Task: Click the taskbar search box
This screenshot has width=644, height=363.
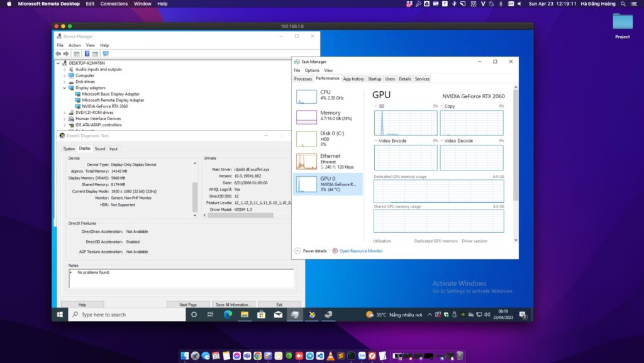Action: (127, 315)
